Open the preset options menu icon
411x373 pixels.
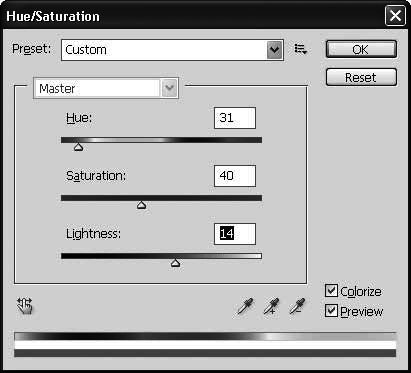pos(301,49)
